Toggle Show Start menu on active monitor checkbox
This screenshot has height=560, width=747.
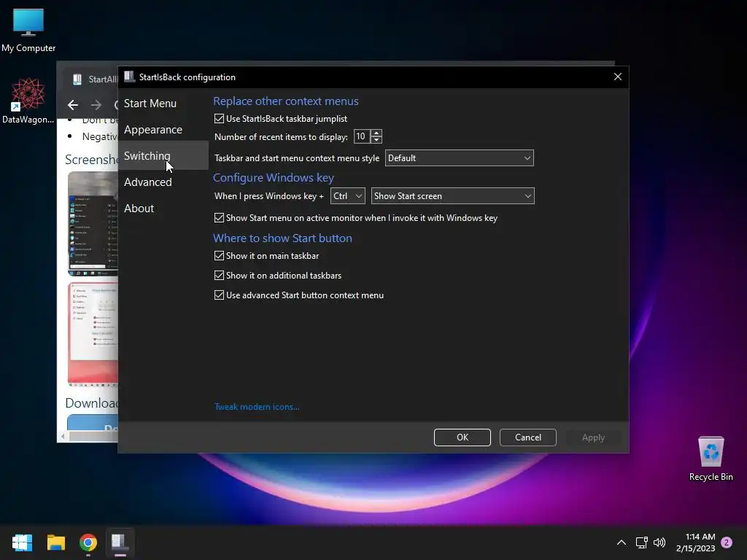click(219, 217)
